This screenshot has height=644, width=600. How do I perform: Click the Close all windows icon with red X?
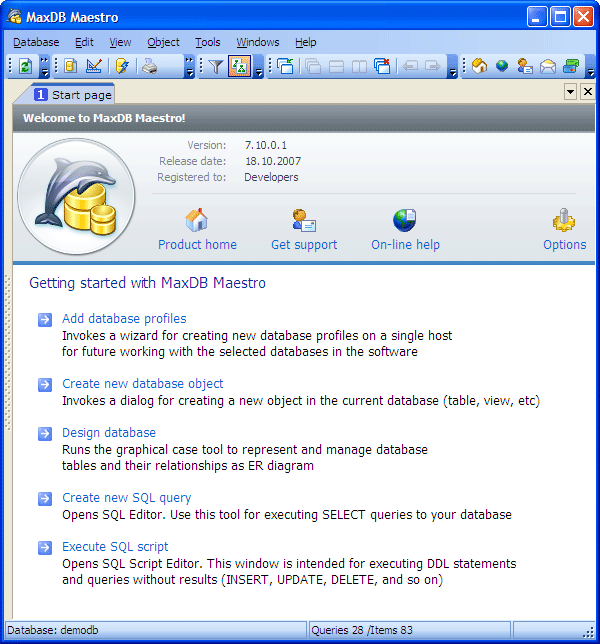(x=382, y=66)
